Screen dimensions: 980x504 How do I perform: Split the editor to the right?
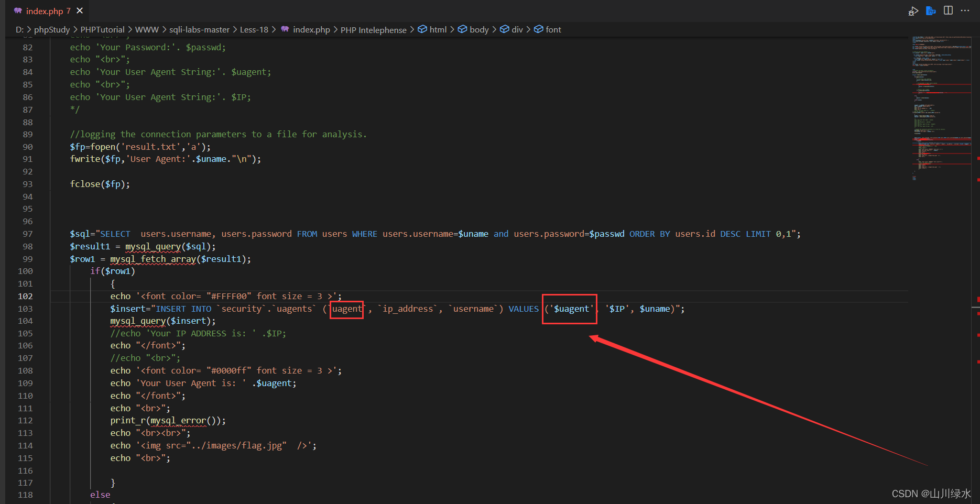pos(948,10)
